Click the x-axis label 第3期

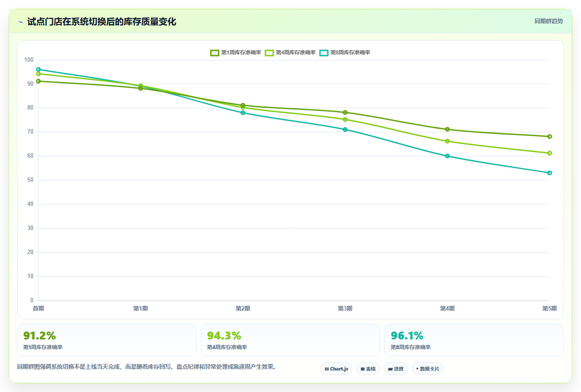(345, 308)
